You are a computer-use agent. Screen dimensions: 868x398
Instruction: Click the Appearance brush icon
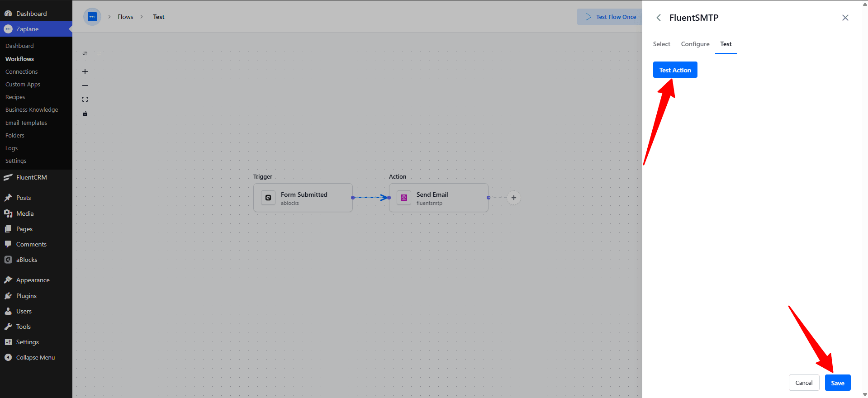8,280
